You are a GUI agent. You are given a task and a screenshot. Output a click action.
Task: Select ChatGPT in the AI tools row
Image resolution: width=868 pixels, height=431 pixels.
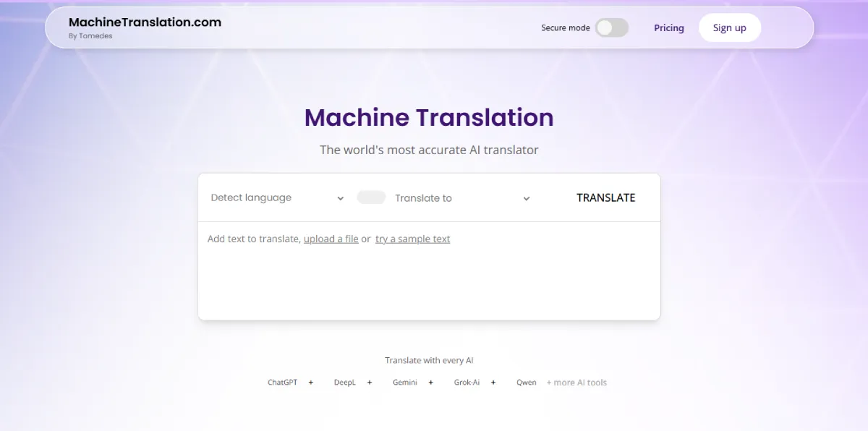[282, 383]
